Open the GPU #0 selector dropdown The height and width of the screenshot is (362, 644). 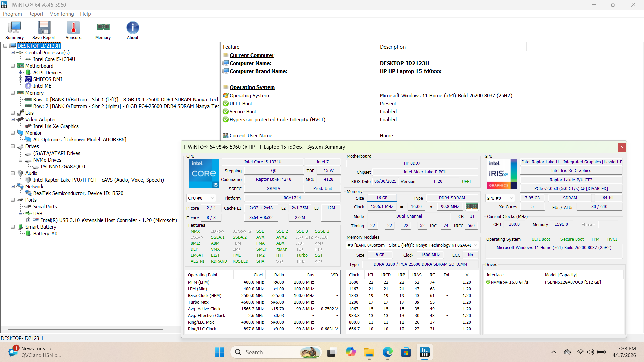(x=500, y=198)
